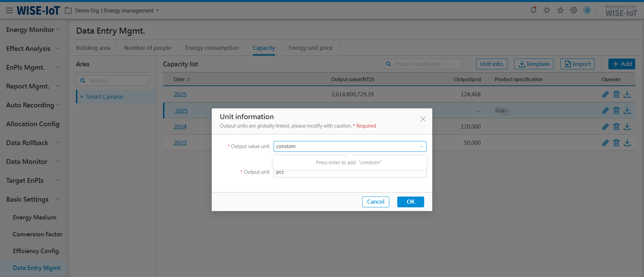Click the download icon for 2023 row
Image resolution: width=644 pixels, height=277 pixels.
(627, 143)
